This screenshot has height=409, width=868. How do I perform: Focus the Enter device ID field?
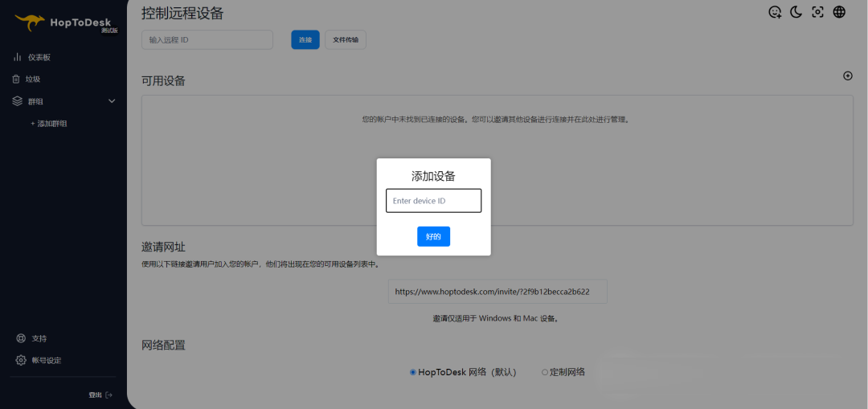[x=433, y=201]
